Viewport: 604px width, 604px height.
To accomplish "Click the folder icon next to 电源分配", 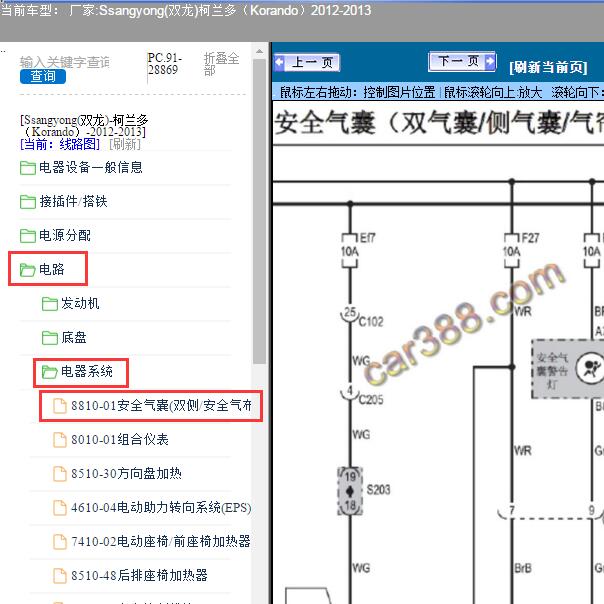I will [28, 236].
